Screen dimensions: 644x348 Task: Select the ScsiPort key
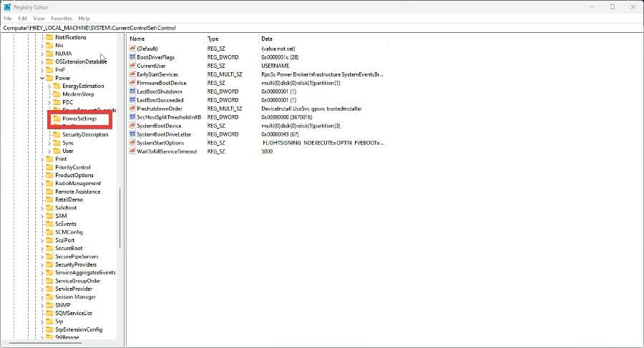click(x=65, y=240)
